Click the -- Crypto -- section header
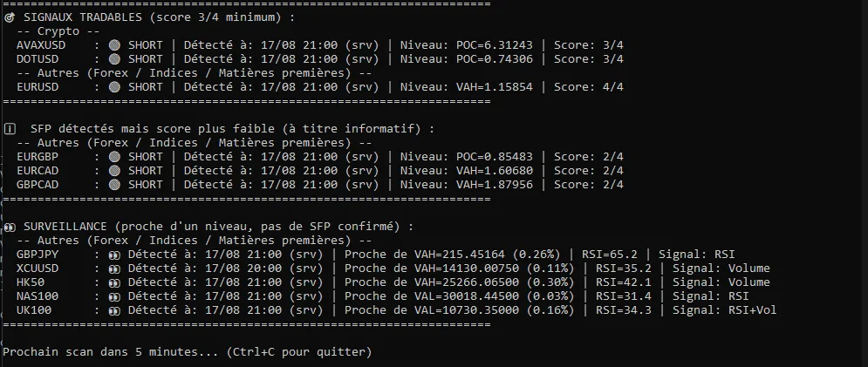Screen dimensions: 868x367 (48, 31)
